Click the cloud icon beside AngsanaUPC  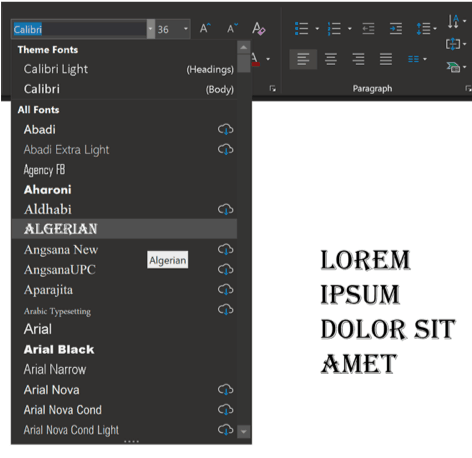(x=226, y=269)
